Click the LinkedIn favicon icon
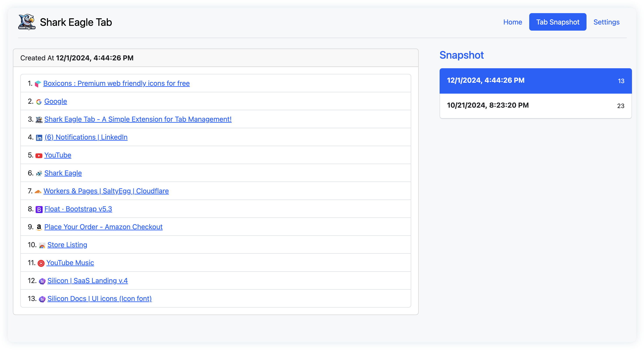This screenshot has height=350, width=644. [x=39, y=138]
